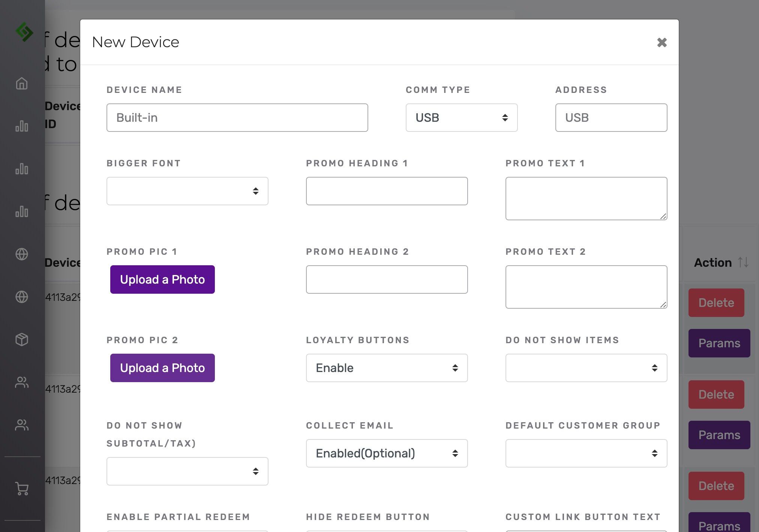Click the Promo Pic 2 label
The width and height of the screenshot is (759, 532).
[x=142, y=340]
